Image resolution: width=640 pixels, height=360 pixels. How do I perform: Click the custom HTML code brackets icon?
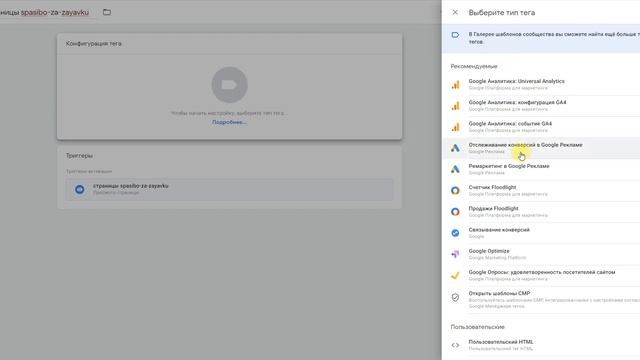tap(455, 345)
